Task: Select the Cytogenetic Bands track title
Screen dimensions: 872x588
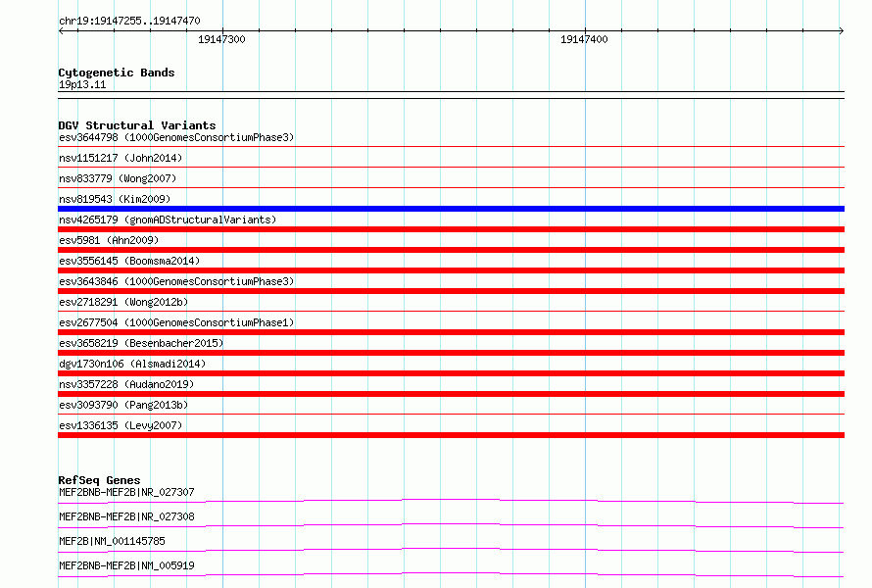Action: point(117,73)
